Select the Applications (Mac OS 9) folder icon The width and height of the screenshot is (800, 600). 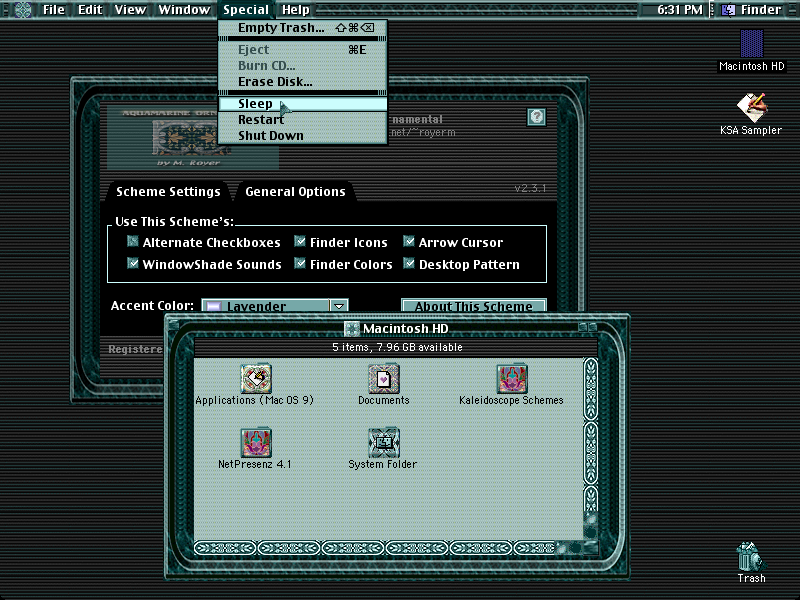(256, 378)
